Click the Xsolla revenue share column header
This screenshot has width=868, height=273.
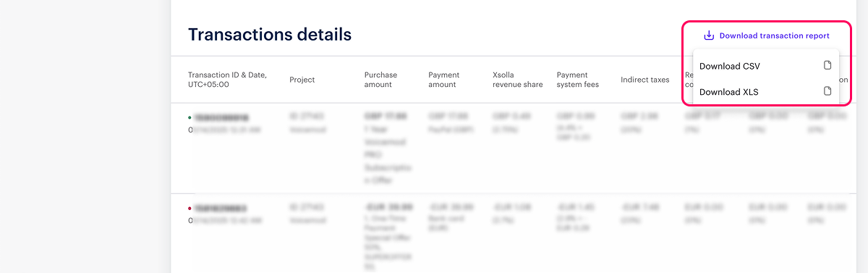[517, 80]
